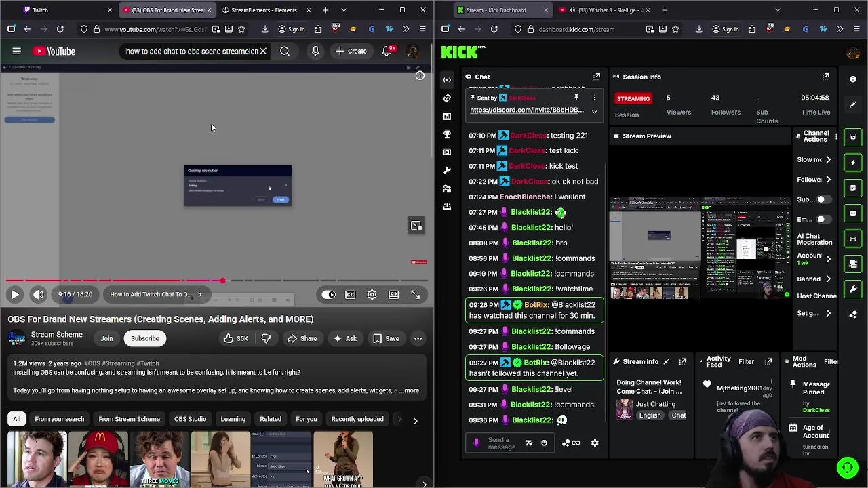Viewport: 868px width, 488px height.
Task: Expand the pinned Discord message chevron
Action: [x=594, y=112]
